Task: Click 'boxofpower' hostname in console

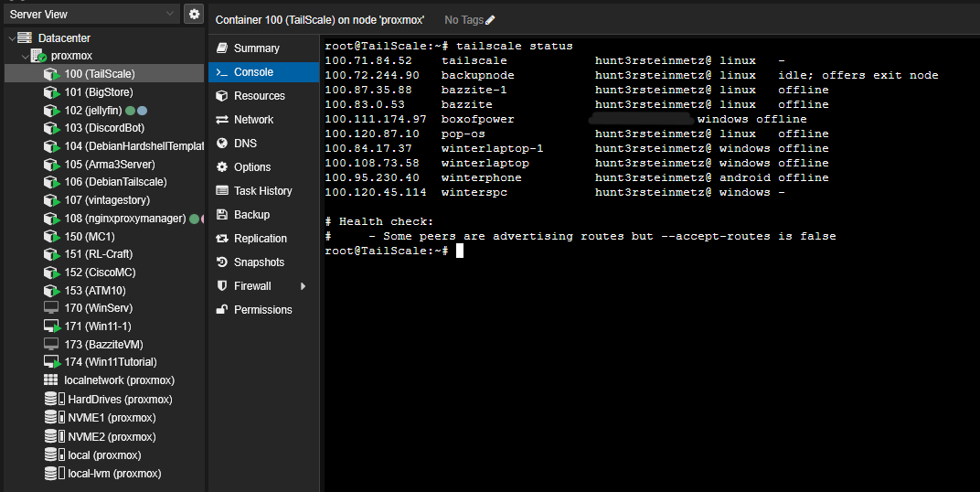Action: point(477,119)
